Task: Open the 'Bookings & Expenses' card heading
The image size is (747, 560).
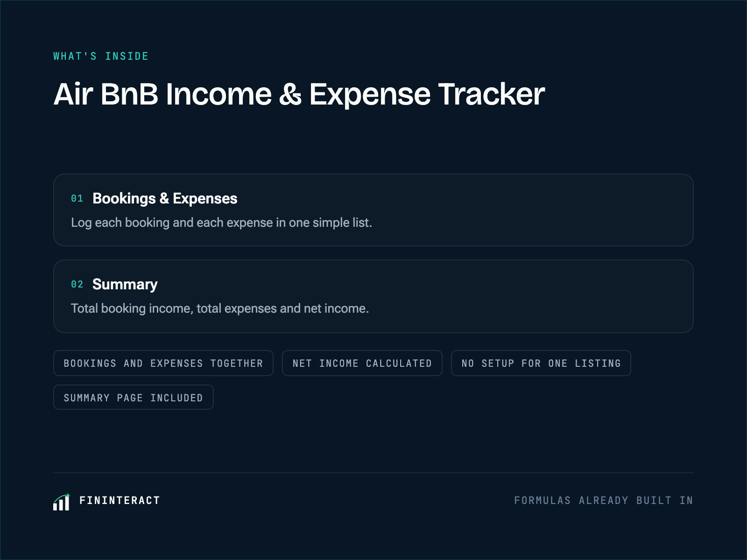Action: click(x=165, y=198)
